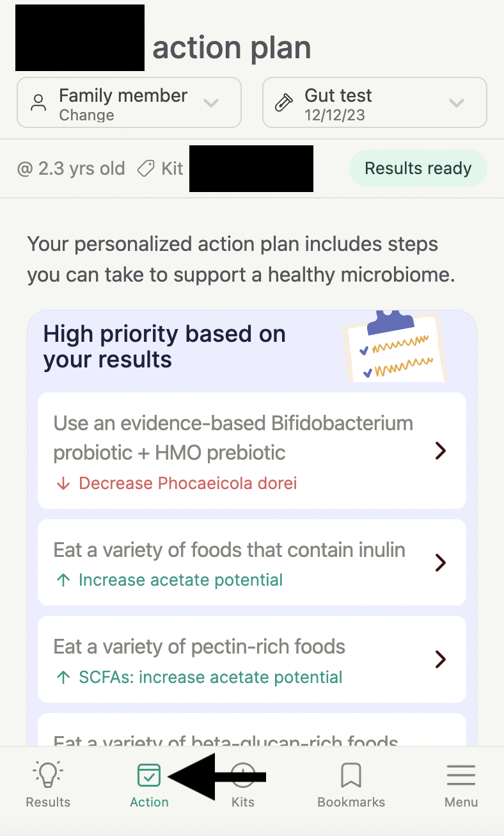Screen dimensions: 504x836
Task: Open the Bookmarks ribbon icon
Action: pyautogui.click(x=351, y=775)
